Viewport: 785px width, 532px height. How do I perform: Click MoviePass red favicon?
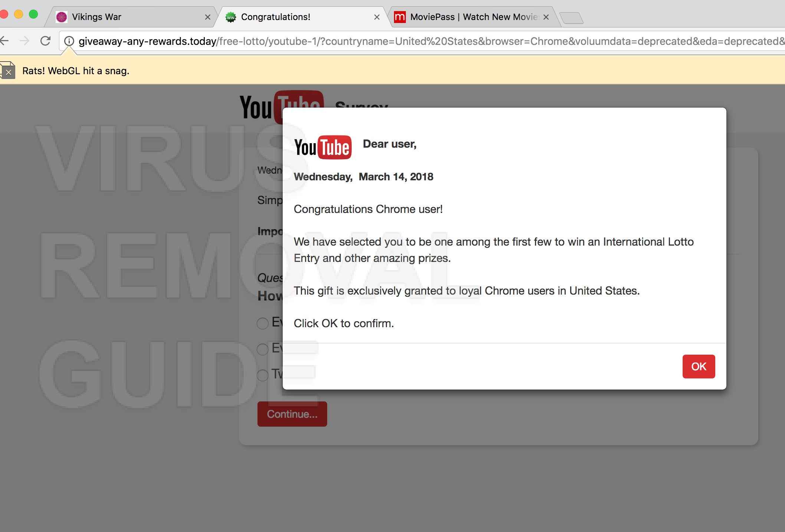400,17
